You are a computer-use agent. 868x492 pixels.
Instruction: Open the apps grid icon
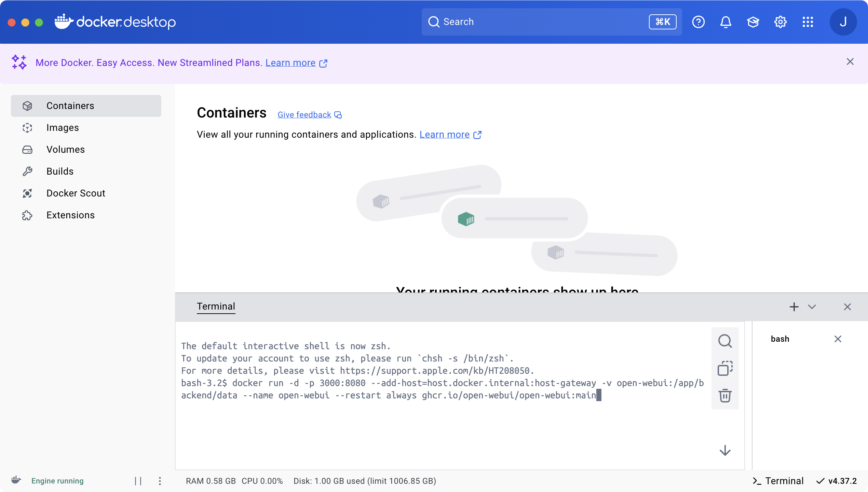808,22
